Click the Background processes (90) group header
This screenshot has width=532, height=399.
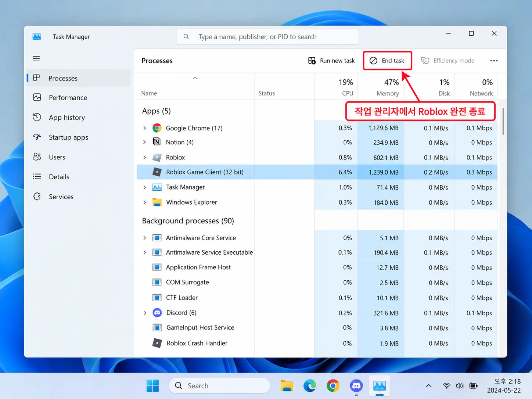point(188,220)
